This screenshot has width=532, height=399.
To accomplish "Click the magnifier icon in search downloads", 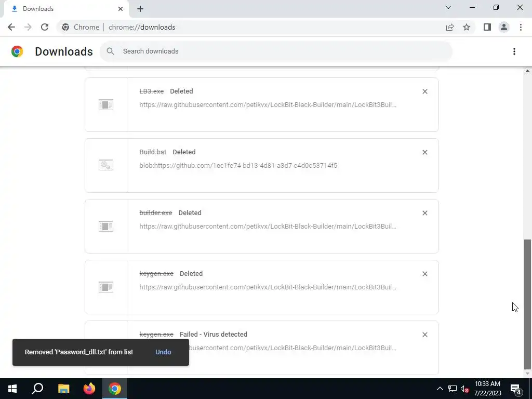I will [x=110, y=51].
